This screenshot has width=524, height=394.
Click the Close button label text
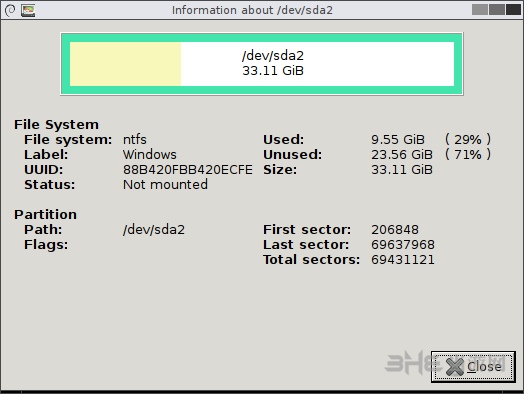484,367
